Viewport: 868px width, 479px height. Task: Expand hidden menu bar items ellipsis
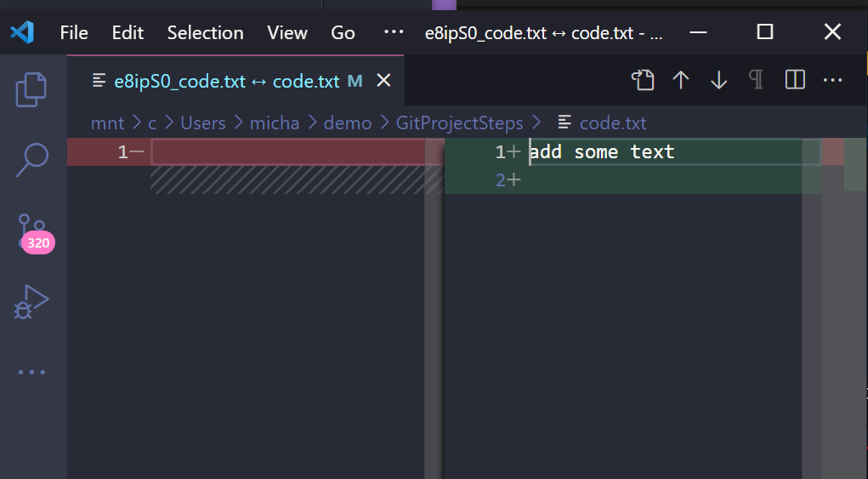tap(393, 32)
